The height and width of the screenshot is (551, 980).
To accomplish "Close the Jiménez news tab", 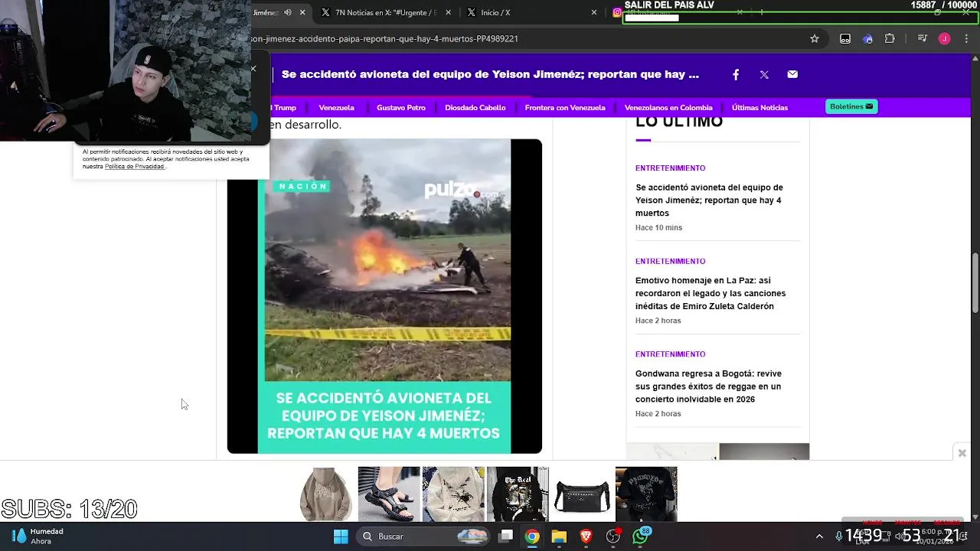I will click(x=302, y=12).
